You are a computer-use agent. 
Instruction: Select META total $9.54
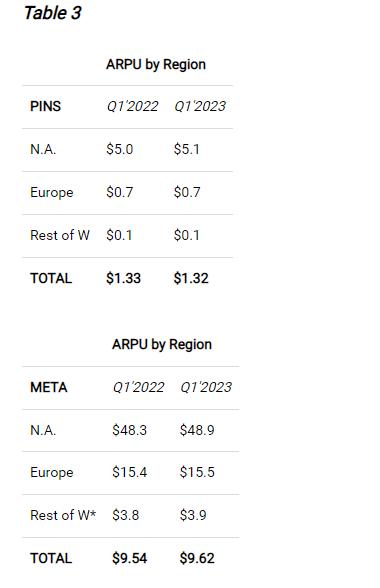click(129, 558)
